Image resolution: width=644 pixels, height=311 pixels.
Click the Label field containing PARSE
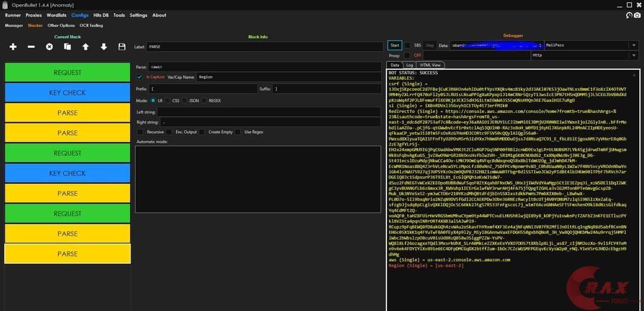[265, 47]
